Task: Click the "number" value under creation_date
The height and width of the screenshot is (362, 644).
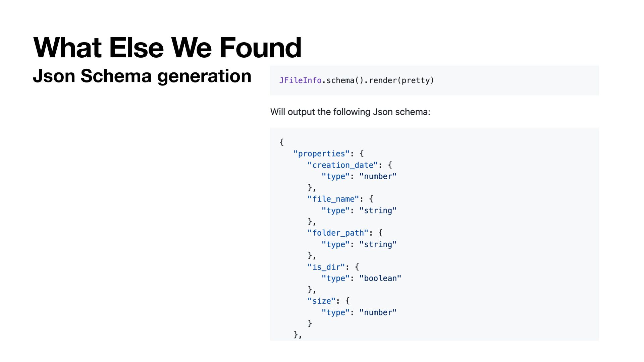Action: pos(378,176)
